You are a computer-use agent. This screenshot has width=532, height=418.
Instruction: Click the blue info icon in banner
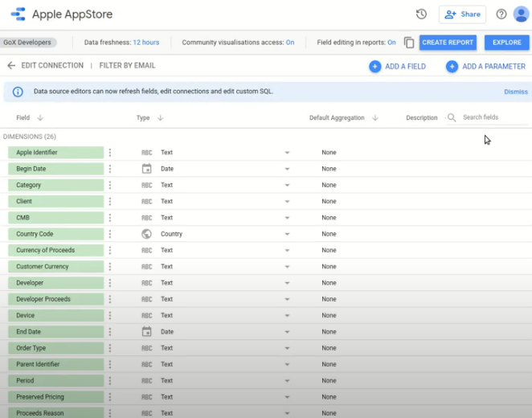(18, 92)
